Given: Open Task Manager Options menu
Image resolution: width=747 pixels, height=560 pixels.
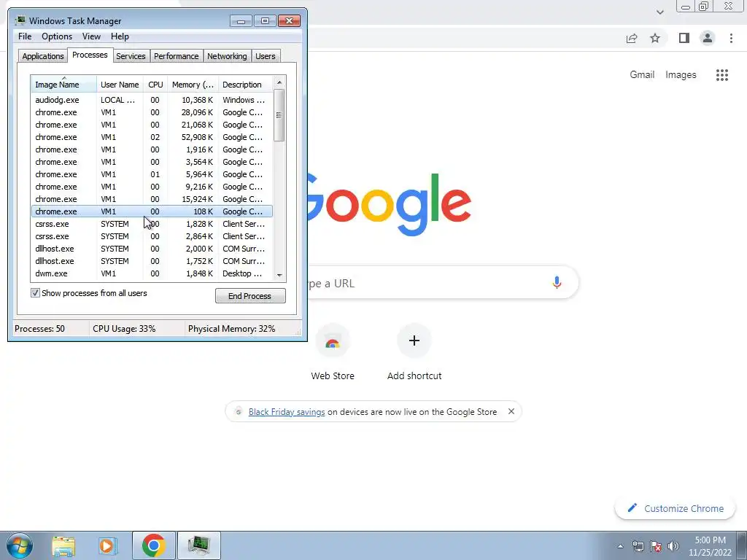Looking at the screenshot, I should [57, 36].
